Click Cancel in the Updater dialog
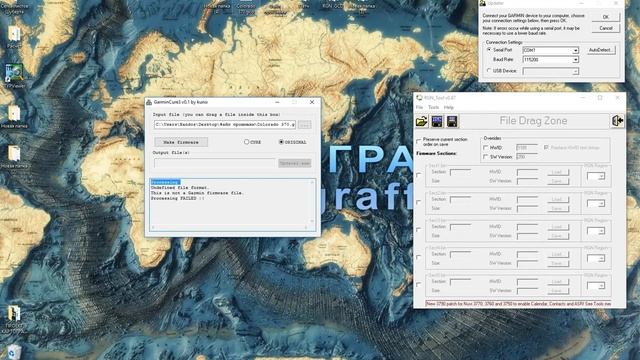 coord(606,28)
